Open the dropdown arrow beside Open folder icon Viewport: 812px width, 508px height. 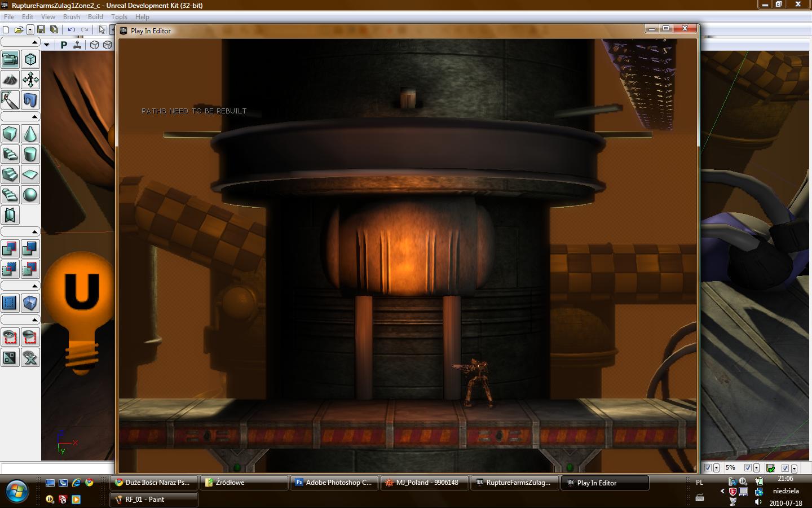pyautogui.click(x=30, y=30)
